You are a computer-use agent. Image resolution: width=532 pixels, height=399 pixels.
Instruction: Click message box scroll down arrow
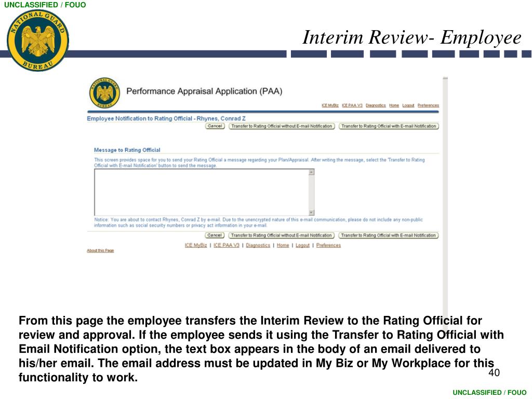312,212
